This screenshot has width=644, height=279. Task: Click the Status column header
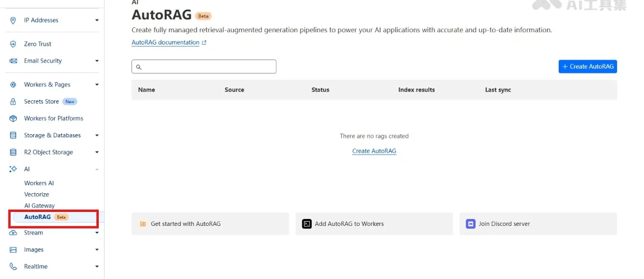(x=320, y=90)
